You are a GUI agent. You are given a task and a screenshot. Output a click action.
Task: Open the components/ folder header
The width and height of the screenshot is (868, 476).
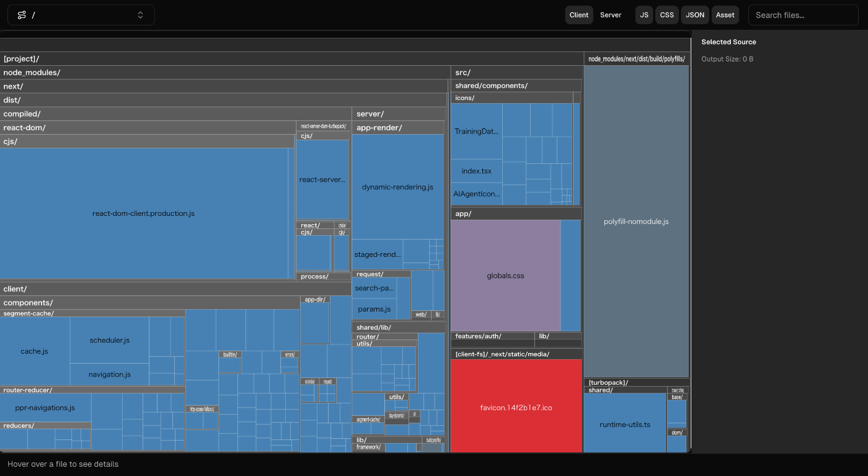click(150, 303)
